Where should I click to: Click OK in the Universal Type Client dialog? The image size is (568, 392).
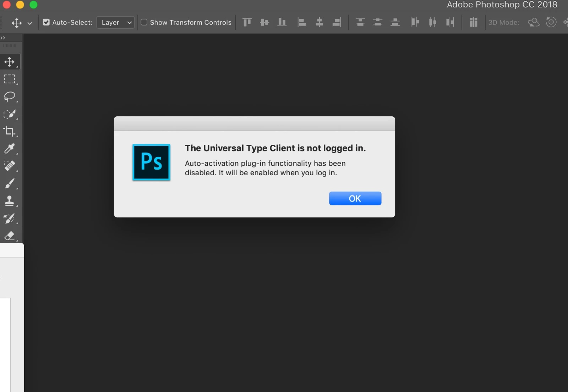(355, 198)
